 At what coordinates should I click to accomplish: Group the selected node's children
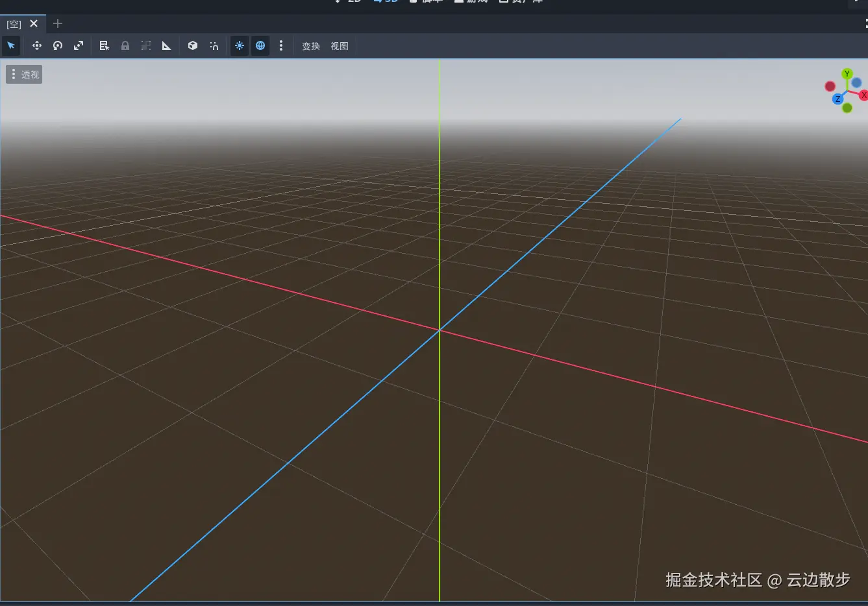(x=146, y=46)
